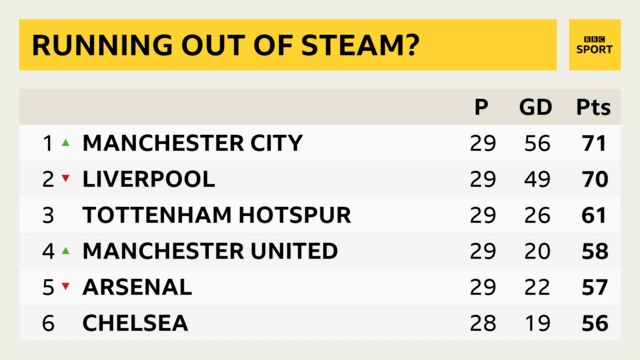Image resolution: width=640 pixels, height=360 pixels.
Task: Select the Liverpool team name
Action: click(149, 179)
